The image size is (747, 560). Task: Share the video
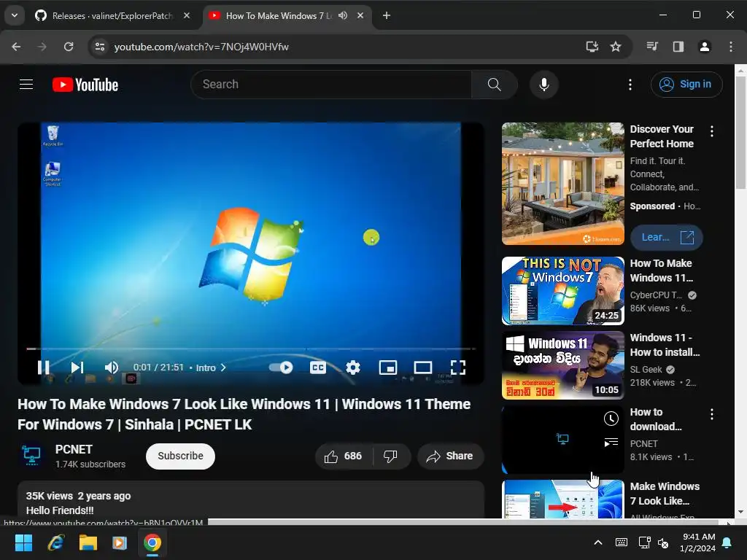coord(451,456)
